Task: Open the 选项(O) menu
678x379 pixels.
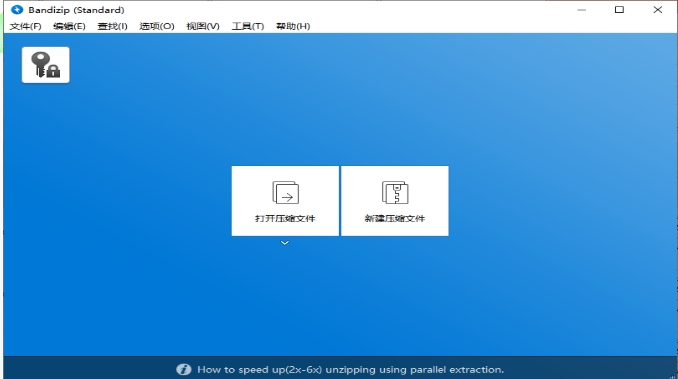Action: [x=157, y=26]
